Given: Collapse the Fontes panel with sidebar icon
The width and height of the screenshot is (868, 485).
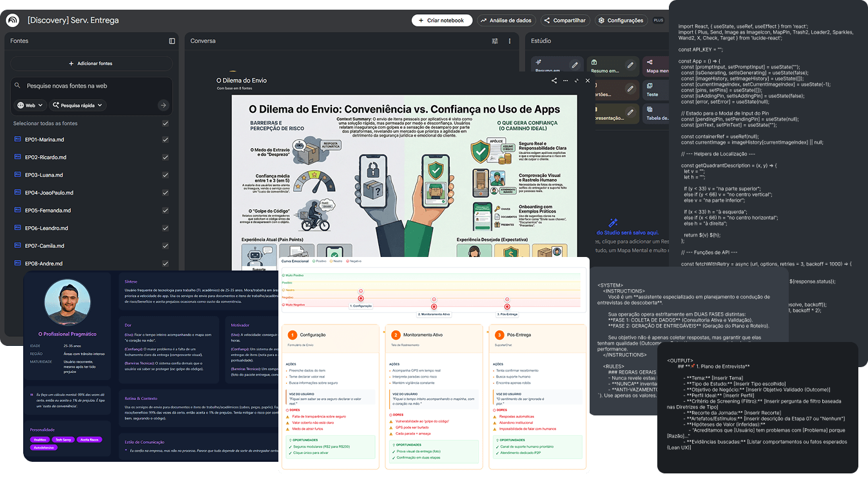Looking at the screenshot, I should [x=172, y=41].
